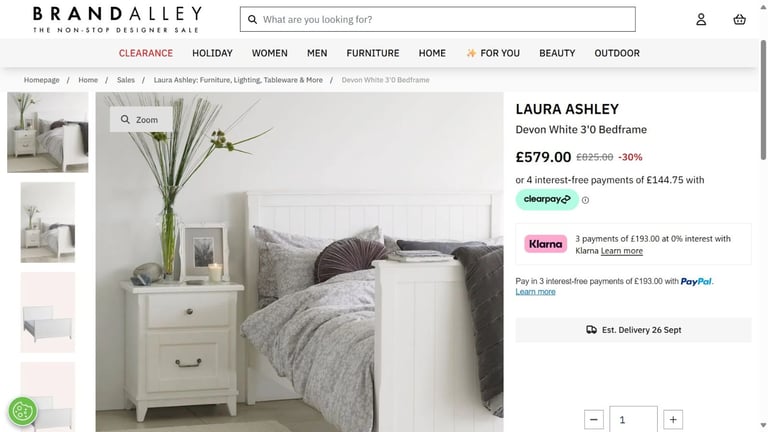The height and width of the screenshot is (432, 768).
Task: Open the FOR YOU menu
Action: click(493, 53)
